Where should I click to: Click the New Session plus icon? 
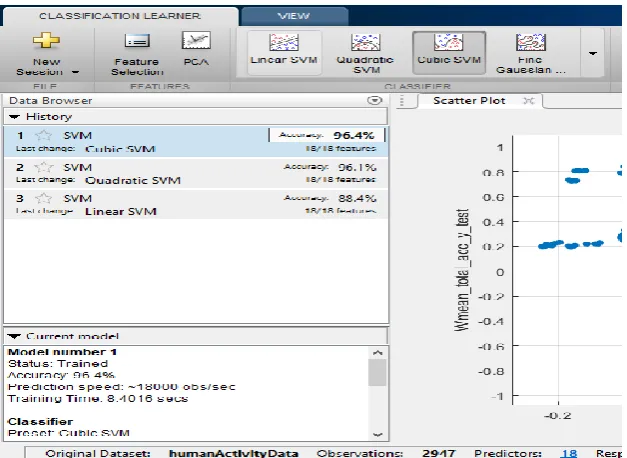(x=46, y=40)
